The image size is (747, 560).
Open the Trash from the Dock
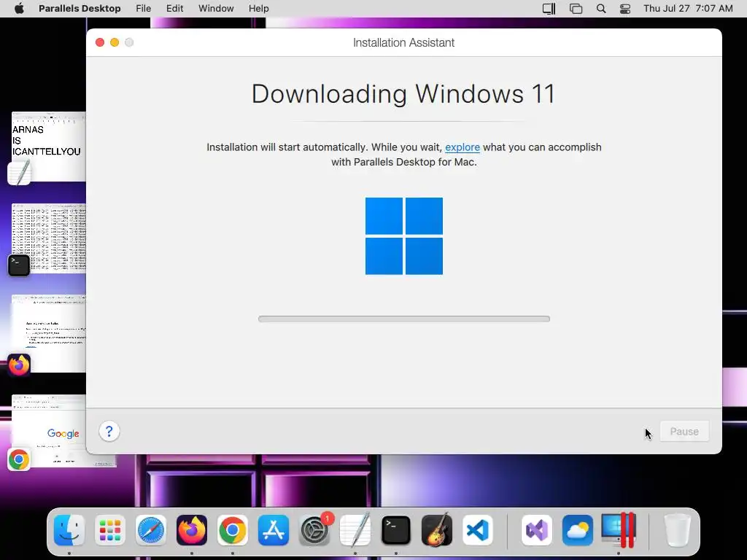click(677, 530)
